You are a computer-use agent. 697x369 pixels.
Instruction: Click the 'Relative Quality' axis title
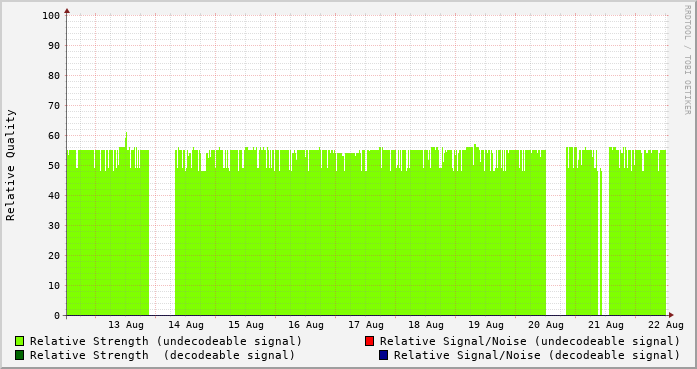pos(10,165)
